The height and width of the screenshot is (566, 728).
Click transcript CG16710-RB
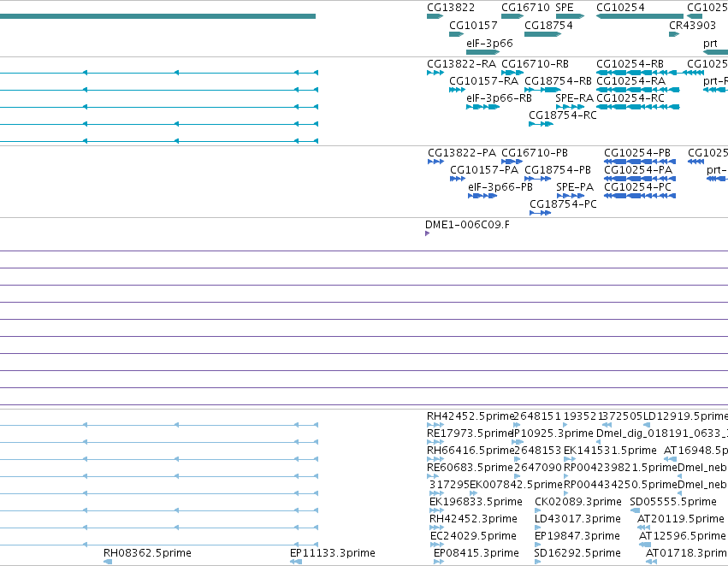535,64
